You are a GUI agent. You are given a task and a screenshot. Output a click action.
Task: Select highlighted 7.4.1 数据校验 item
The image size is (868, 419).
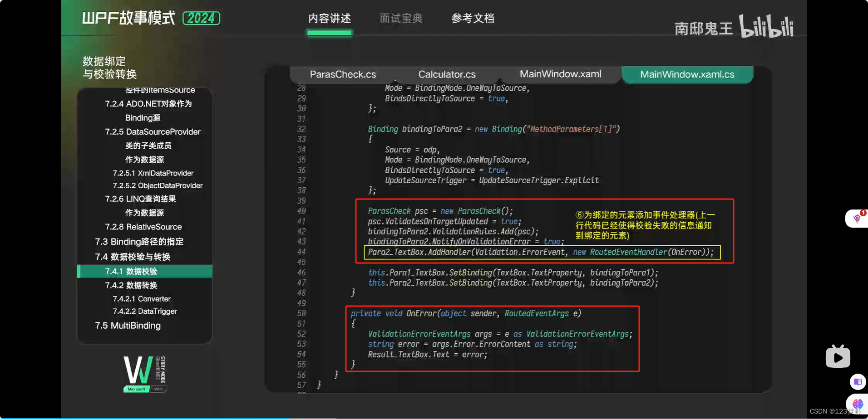click(x=145, y=271)
